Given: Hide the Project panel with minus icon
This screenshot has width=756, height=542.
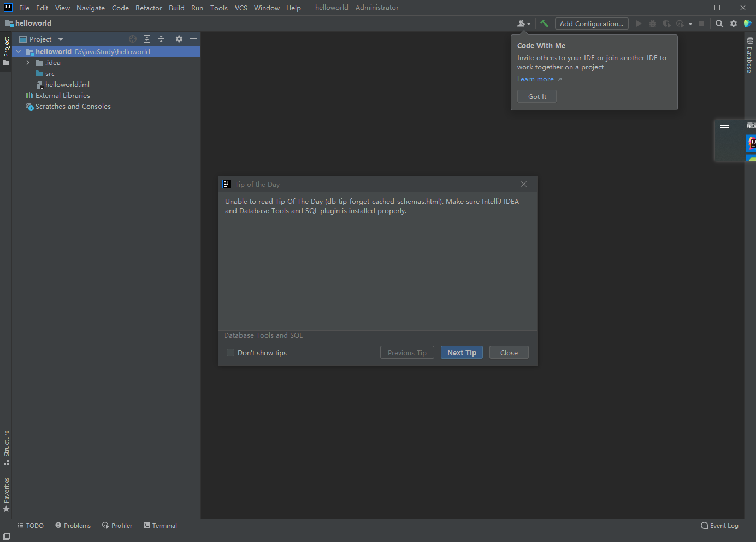Looking at the screenshot, I should pos(193,39).
